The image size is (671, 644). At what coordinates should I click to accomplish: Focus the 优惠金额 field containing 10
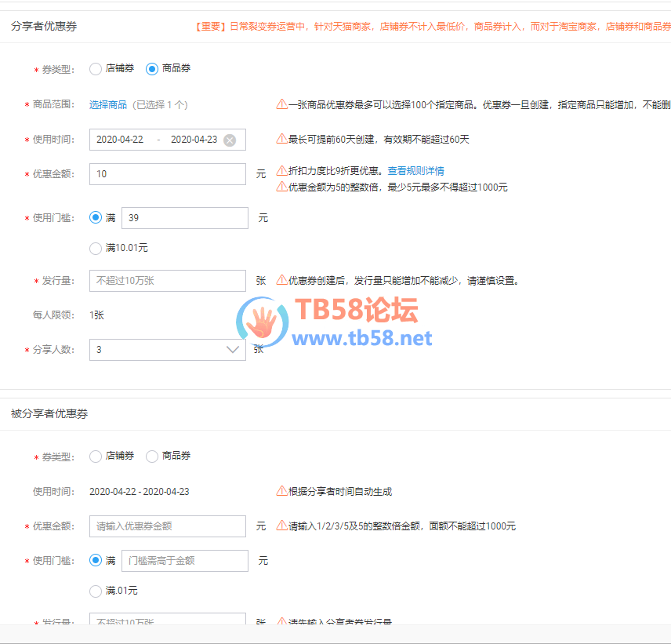click(x=167, y=174)
